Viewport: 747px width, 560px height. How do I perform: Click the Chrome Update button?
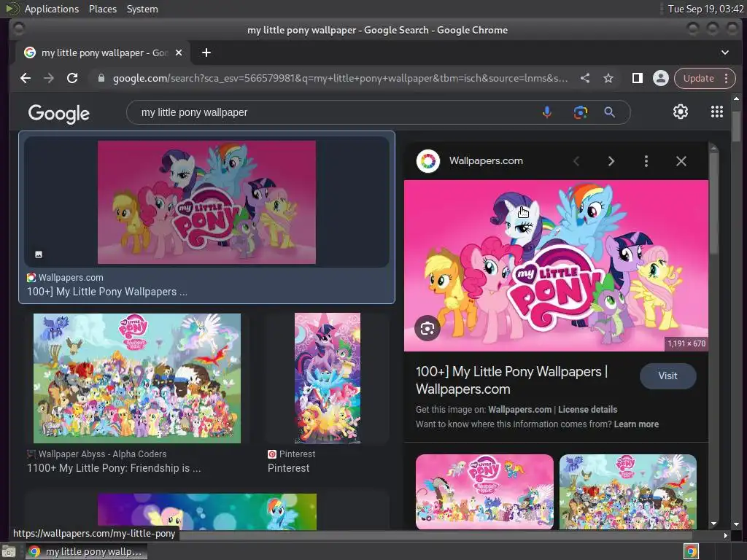(x=698, y=78)
